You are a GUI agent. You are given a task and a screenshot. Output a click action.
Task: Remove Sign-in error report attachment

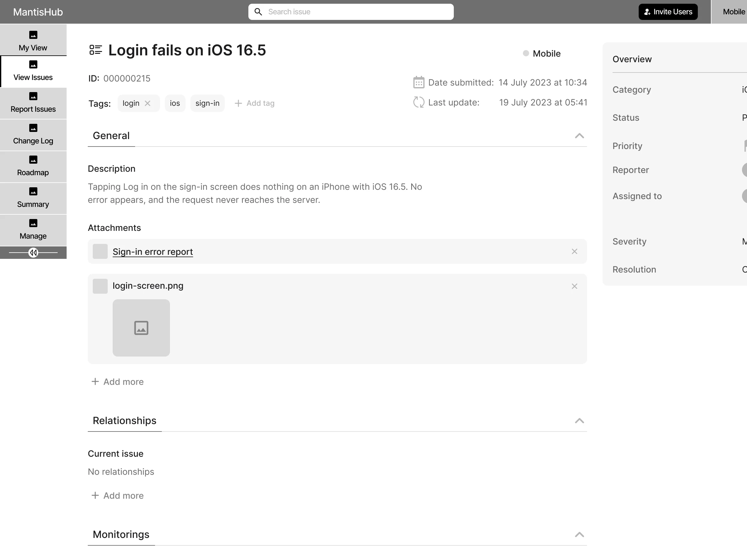tap(575, 251)
